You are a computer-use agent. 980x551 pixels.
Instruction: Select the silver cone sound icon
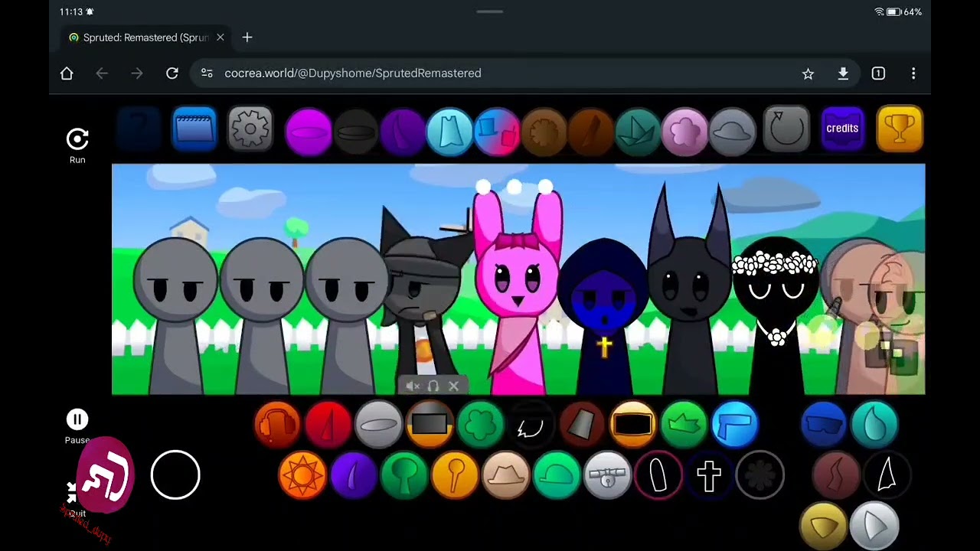874,526
